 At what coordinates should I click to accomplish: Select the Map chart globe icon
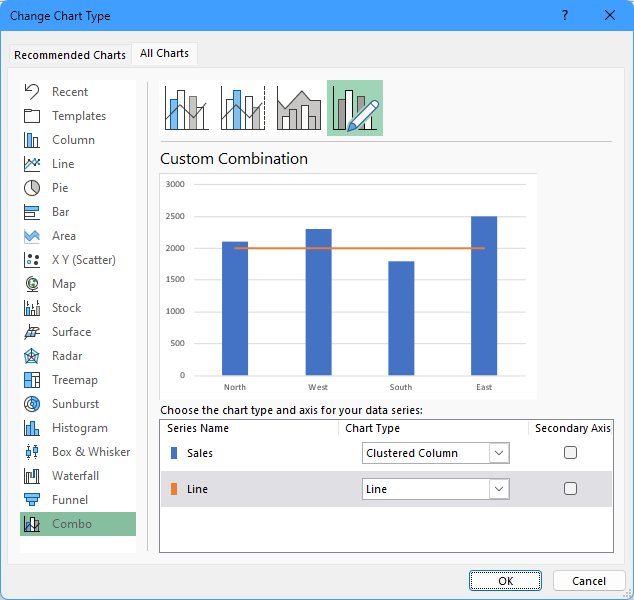pyautogui.click(x=32, y=284)
